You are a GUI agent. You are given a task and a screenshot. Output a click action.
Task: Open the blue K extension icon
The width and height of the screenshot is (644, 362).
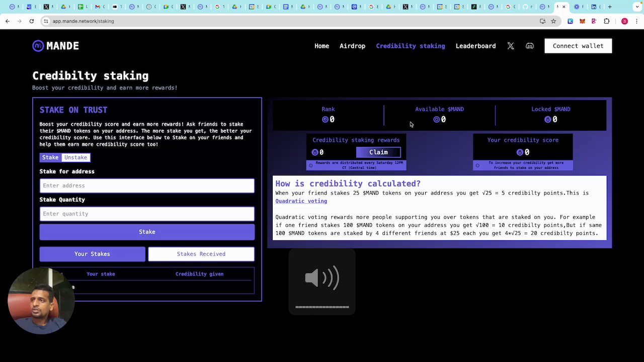[x=570, y=21]
